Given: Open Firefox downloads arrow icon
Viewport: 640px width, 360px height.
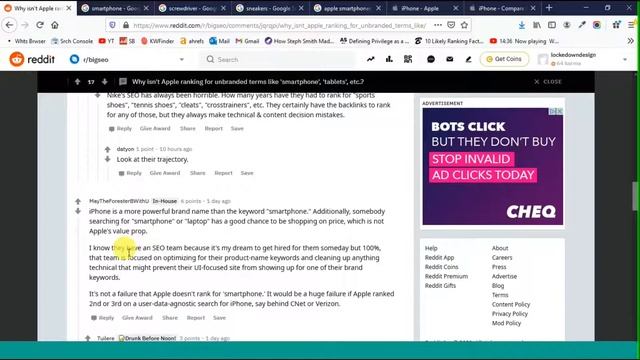Looking at the screenshot, I should point(522,25).
